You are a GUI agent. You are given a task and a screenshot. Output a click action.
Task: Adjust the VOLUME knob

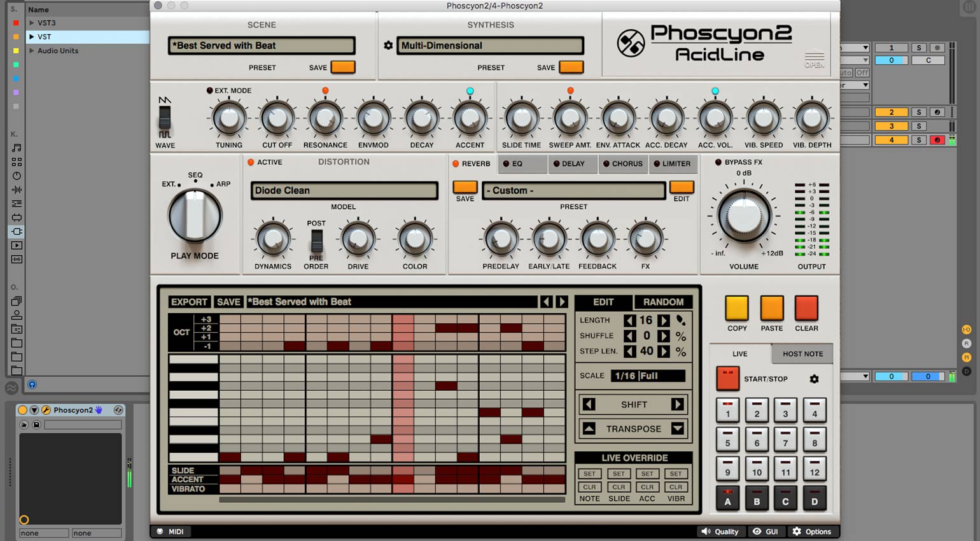744,216
